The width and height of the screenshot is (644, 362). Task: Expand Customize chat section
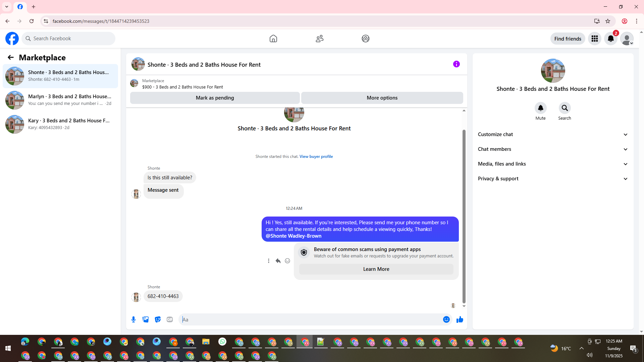[x=553, y=134]
